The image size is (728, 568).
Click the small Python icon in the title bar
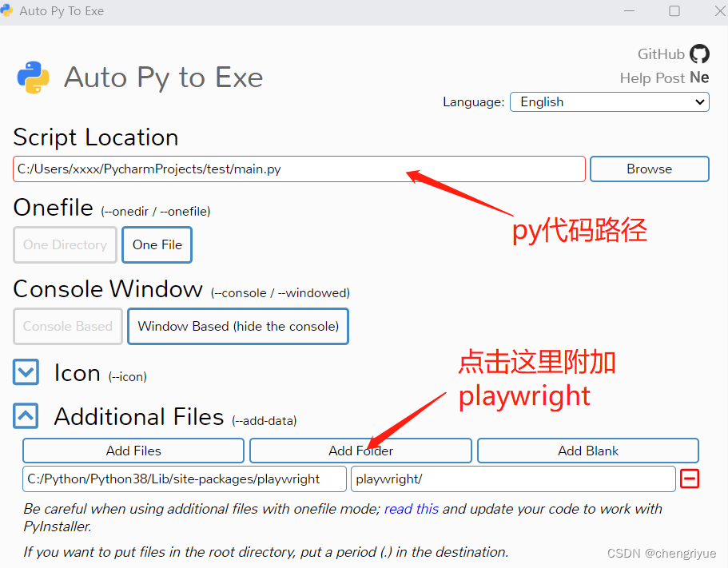point(6,10)
